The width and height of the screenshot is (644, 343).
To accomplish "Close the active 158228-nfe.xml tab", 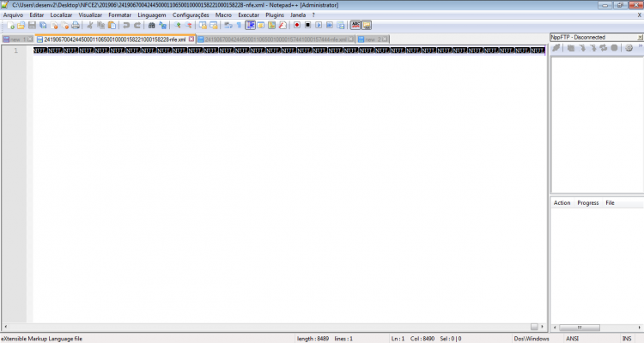I will (191, 39).
